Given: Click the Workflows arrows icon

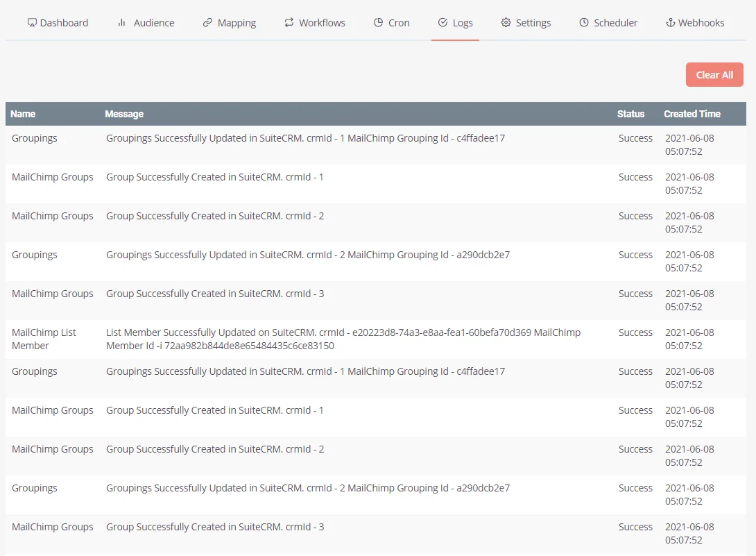Looking at the screenshot, I should 289,23.
